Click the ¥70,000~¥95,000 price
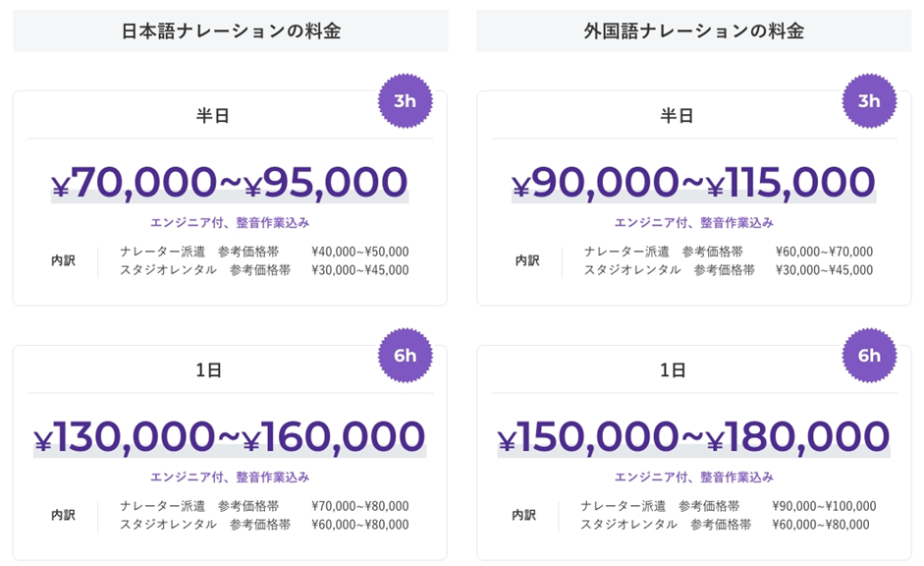 click(230, 183)
